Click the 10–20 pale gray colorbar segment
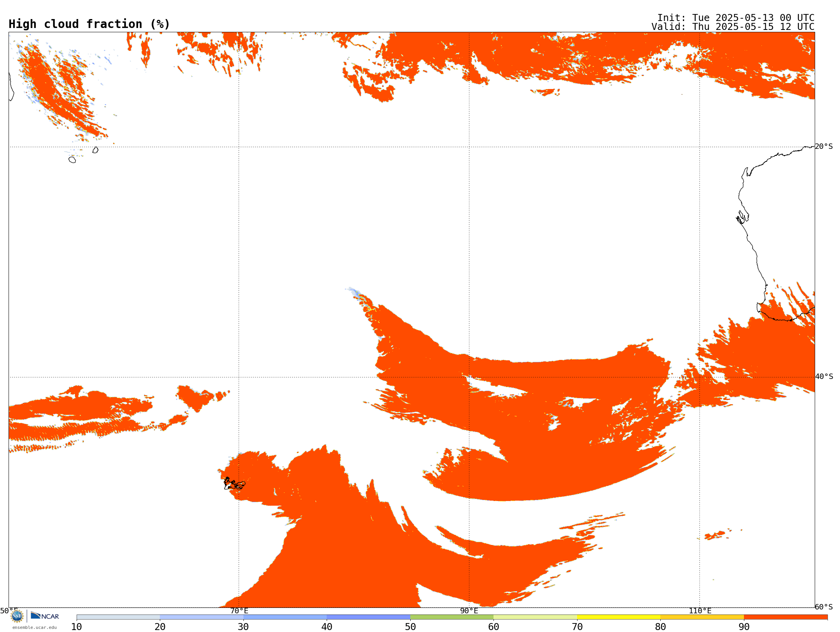 coord(118,617)
